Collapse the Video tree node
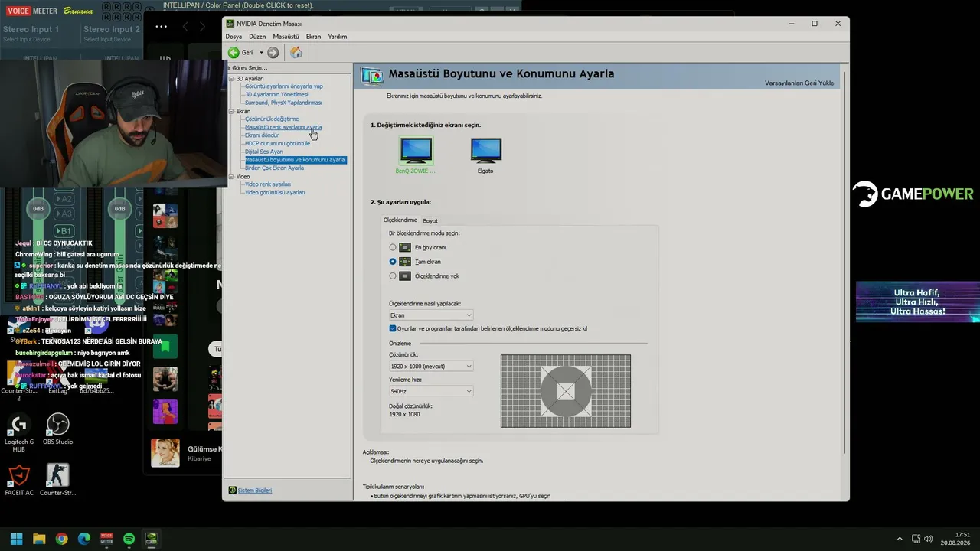 pos(231,177)
